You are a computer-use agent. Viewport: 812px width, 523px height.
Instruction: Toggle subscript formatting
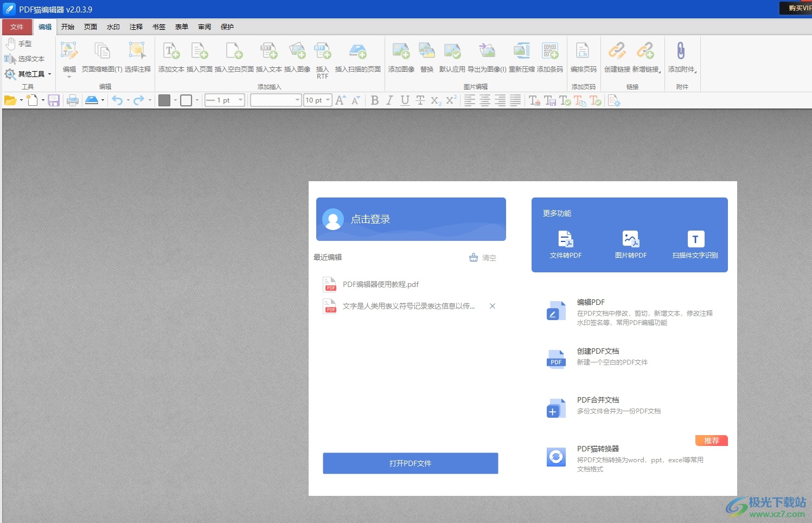(436, 100)
